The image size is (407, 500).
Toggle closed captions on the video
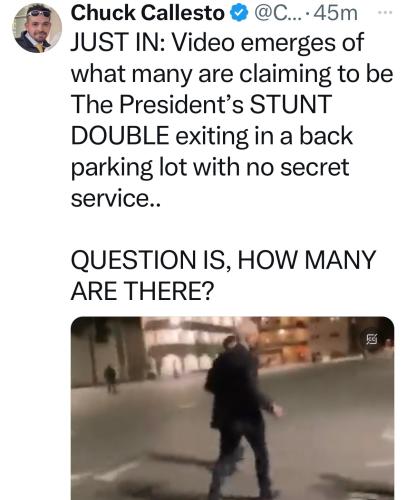pos(372,340)
